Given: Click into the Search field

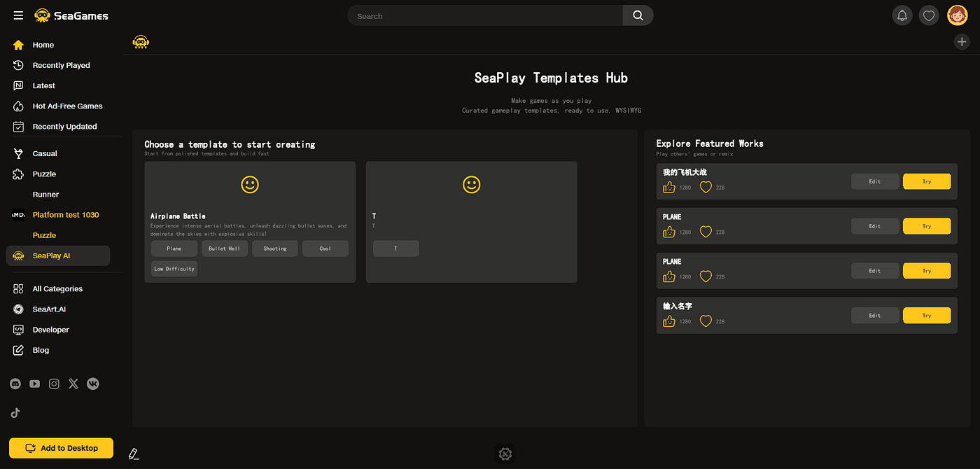Looking at the screenshot, I should (x=486, y=15).
